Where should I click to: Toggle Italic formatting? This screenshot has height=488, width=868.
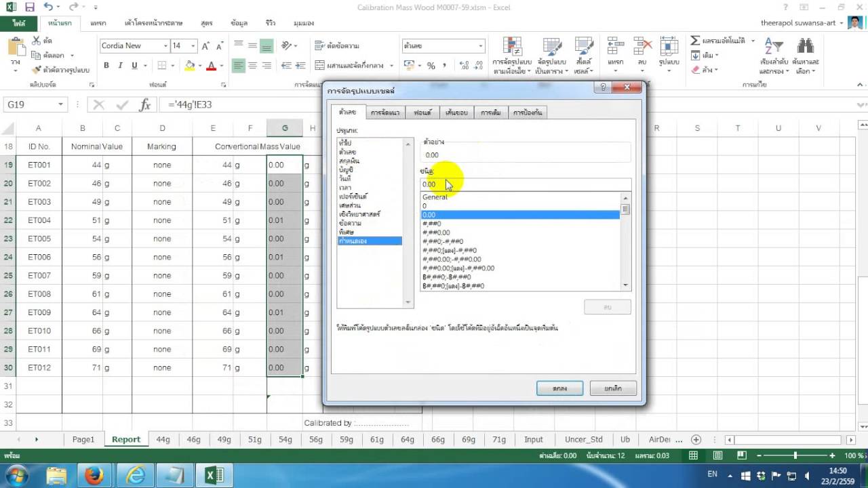point(121,66)
